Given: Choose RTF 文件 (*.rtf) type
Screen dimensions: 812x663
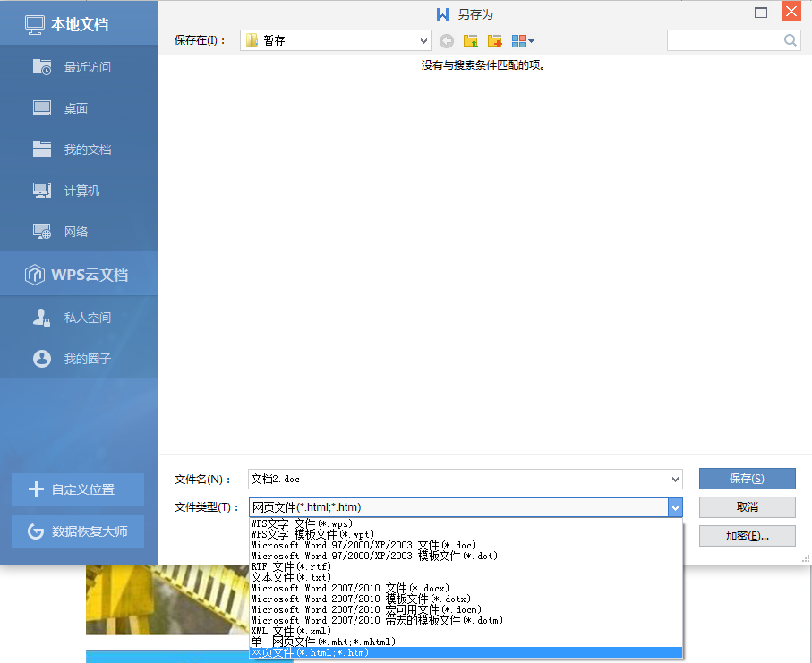Looking at the screenshot, I should [x=466, y=566].
